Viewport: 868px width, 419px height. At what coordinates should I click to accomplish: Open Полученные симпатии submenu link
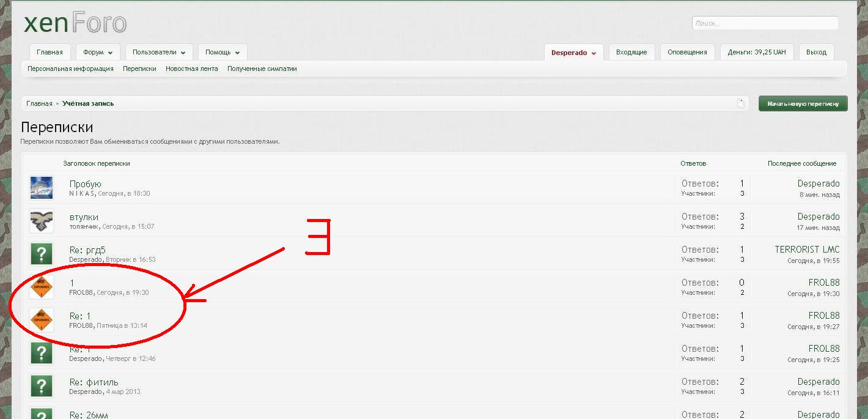pyautogui.click(x=262, y=69)
